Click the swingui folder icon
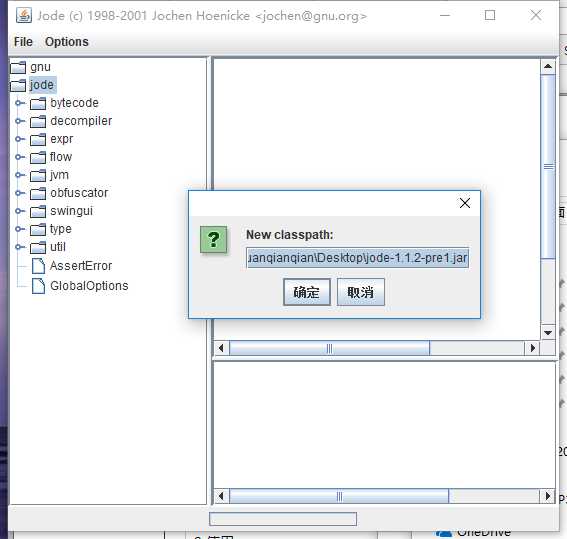567x539 pixels. pyautogui.click(x=38, y=211)
